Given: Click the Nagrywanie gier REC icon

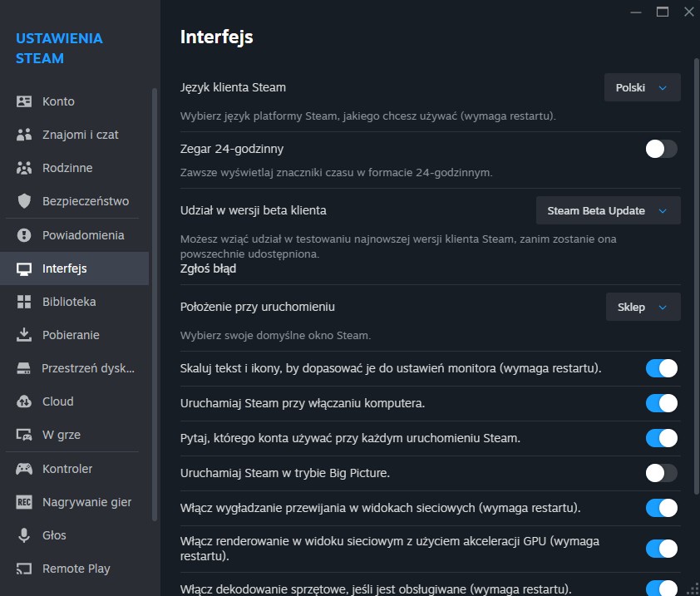Looking at the screenshot, I should 23,502.
